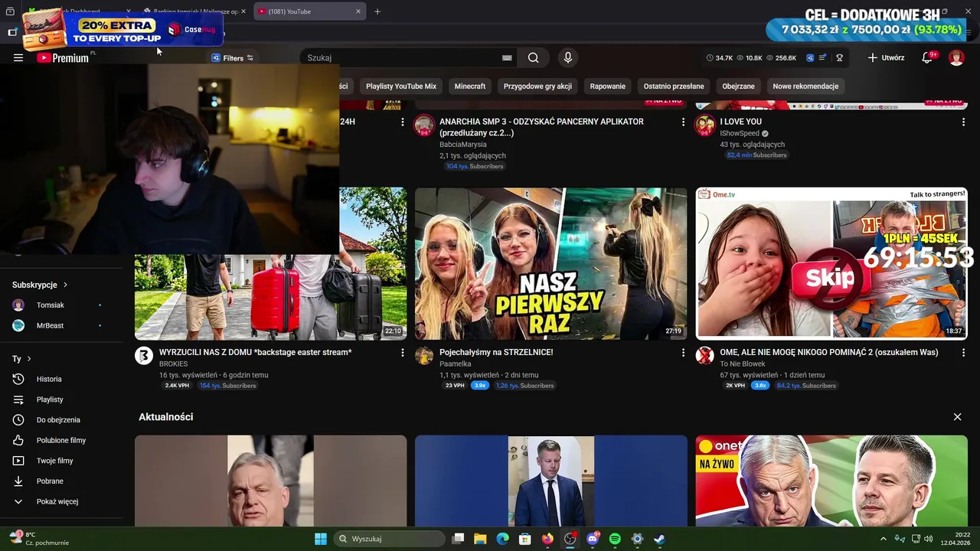Screen dimensions: 980x551
Task: Select the Nowe rekomendacje chip
Action: (805, 86)
